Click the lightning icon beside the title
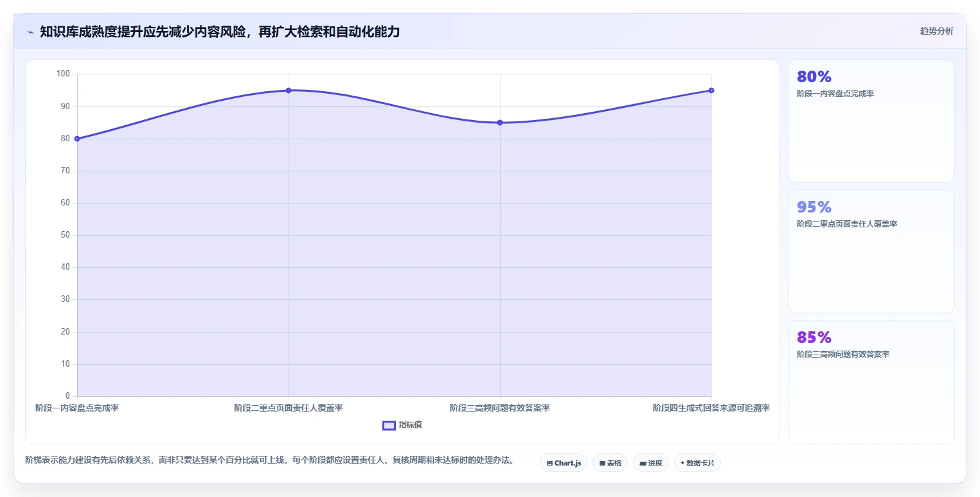 coord(30,32)
